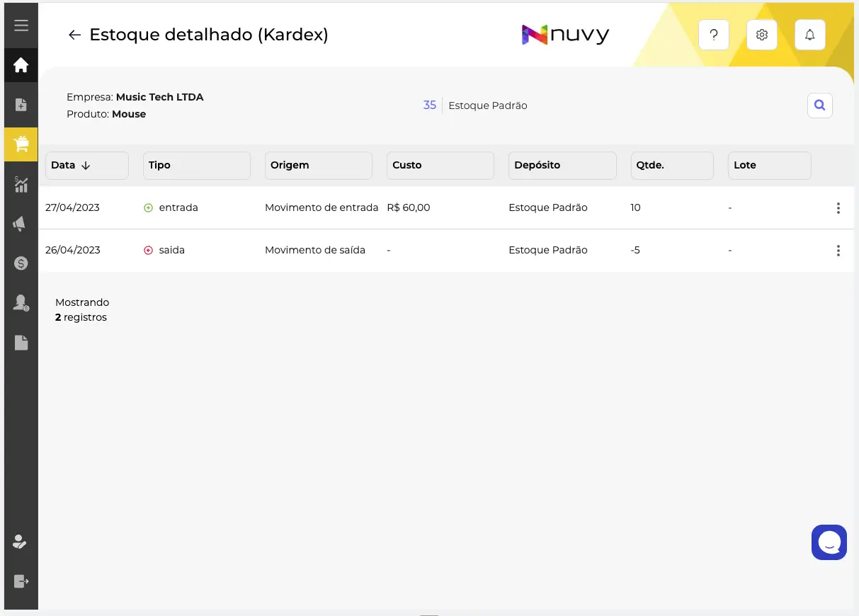
Task: Go to the home icon in sidebar
Action: coord(21,65)
